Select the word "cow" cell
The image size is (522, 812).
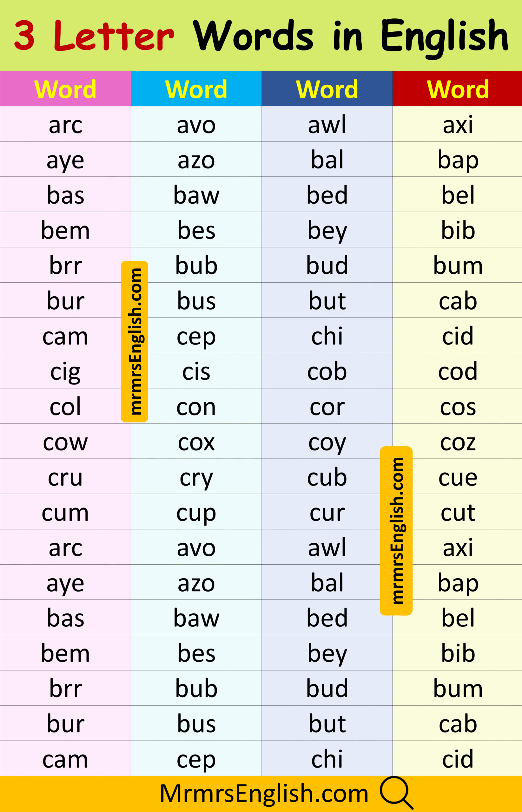point(65,442)
